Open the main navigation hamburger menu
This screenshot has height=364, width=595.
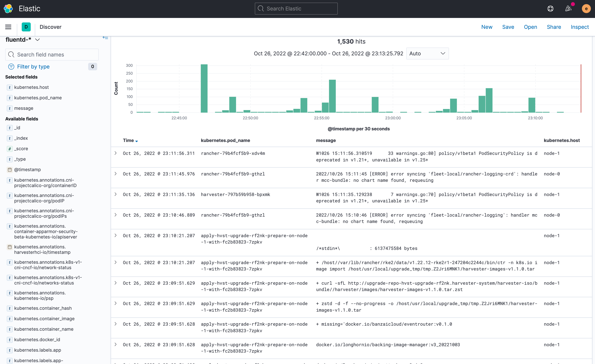[x=8, y=27]
